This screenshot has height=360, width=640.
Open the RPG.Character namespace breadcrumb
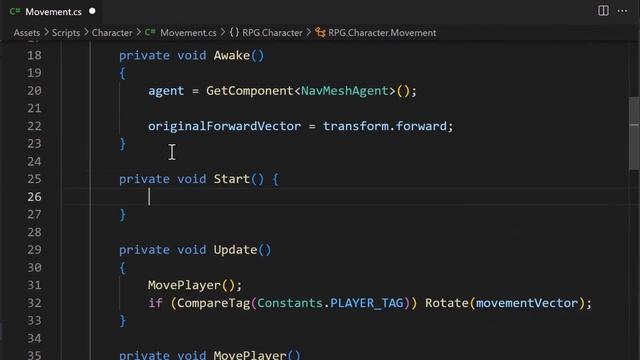pos(272,33)
